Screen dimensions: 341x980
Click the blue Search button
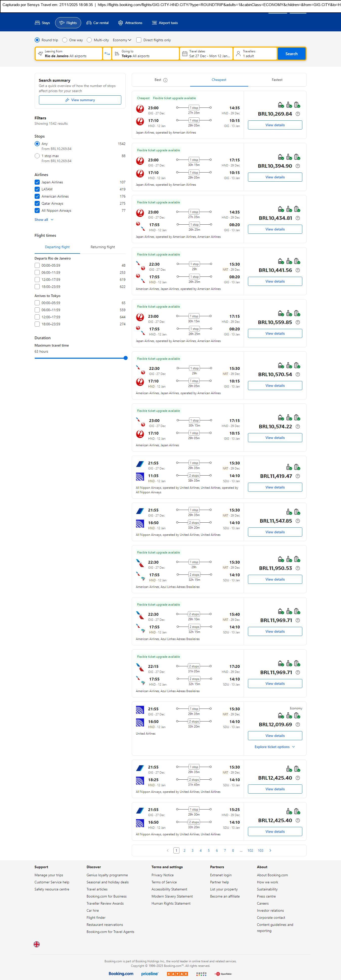[x=291, y=54]
